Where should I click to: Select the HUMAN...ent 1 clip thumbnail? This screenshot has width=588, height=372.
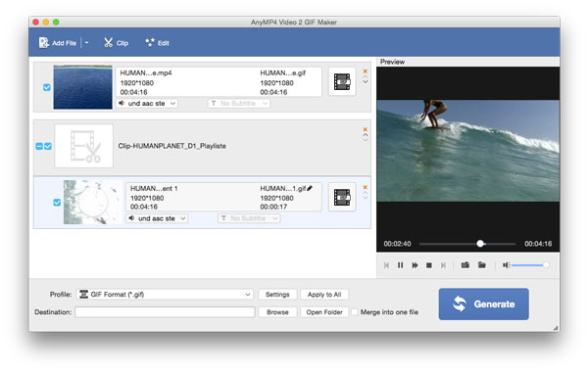click(93, 203)
